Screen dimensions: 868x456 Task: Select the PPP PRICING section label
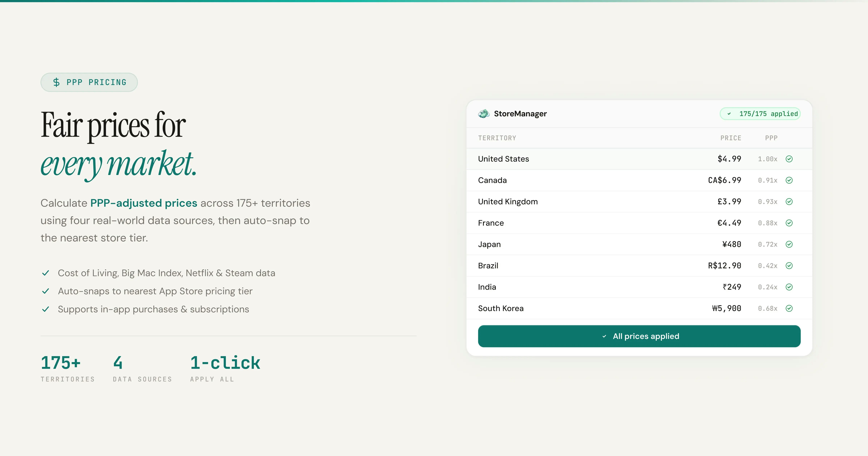coord(89,82)
